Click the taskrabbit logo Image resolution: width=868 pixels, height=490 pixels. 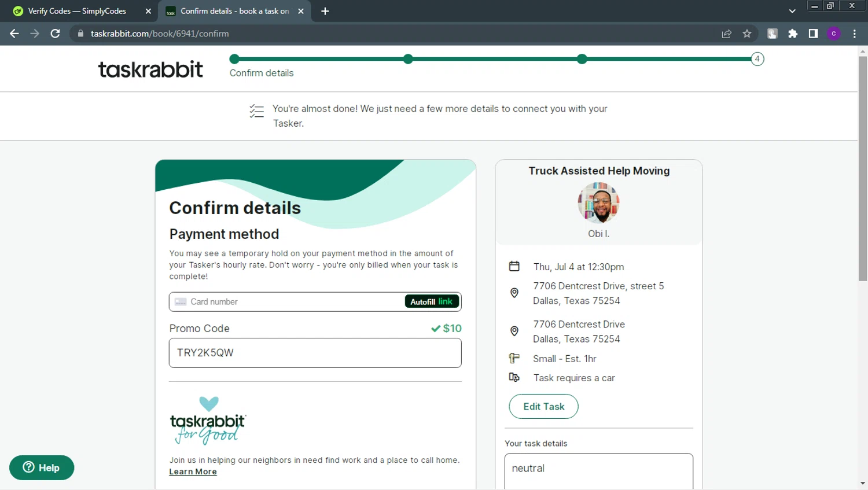[x=150, y=69]
